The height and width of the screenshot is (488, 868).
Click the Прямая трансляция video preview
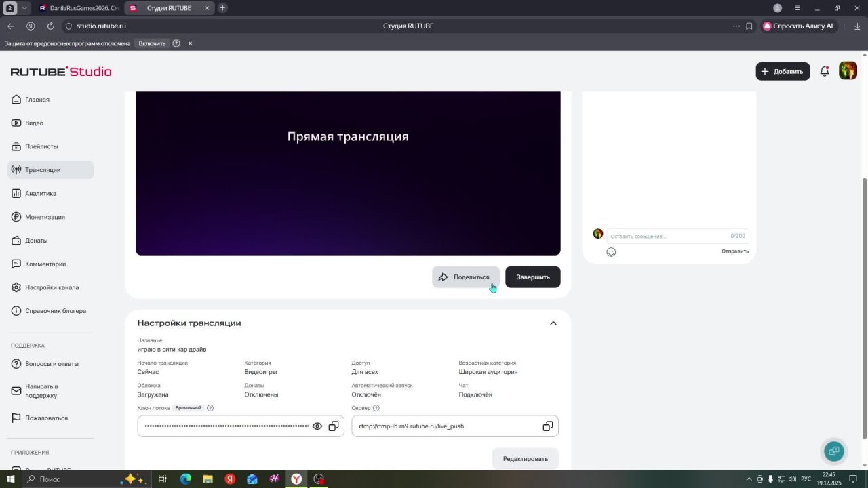tap(348, 174)
